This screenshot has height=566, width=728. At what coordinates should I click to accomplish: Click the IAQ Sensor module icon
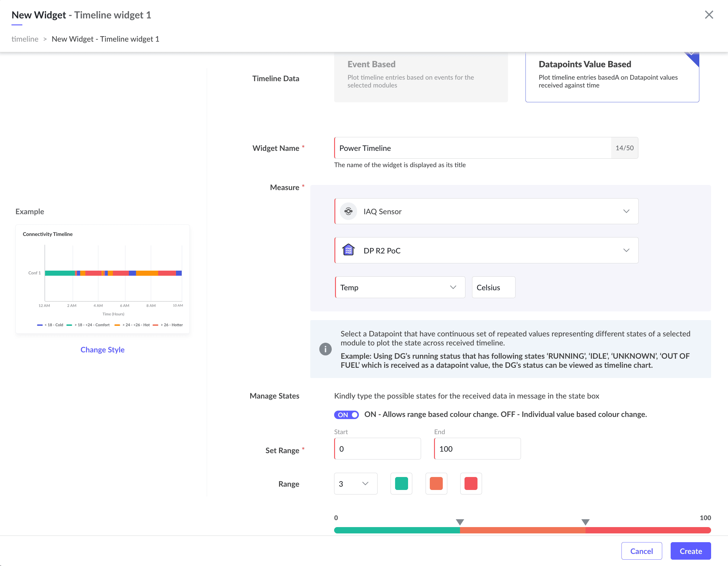point(348,211)
